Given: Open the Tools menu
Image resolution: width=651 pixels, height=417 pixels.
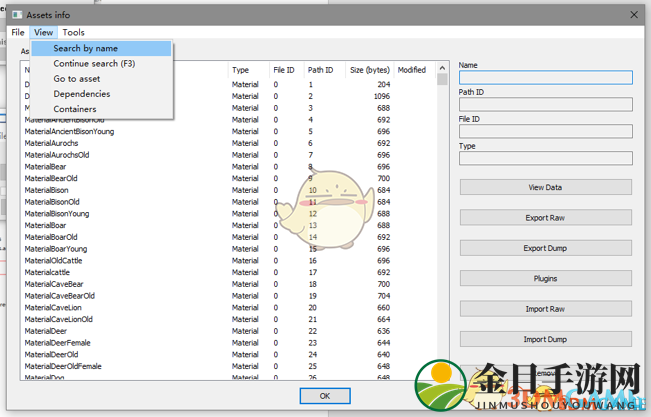Looking at the screenshot, I should [73, 32].
